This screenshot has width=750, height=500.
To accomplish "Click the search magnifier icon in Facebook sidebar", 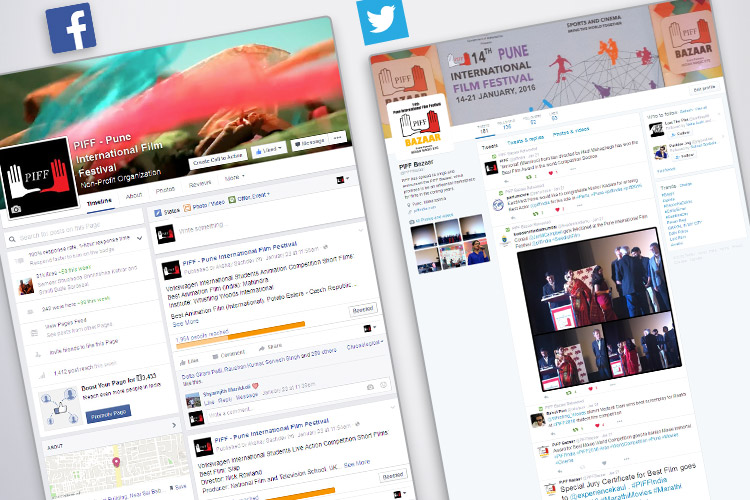I will [12, 239].
